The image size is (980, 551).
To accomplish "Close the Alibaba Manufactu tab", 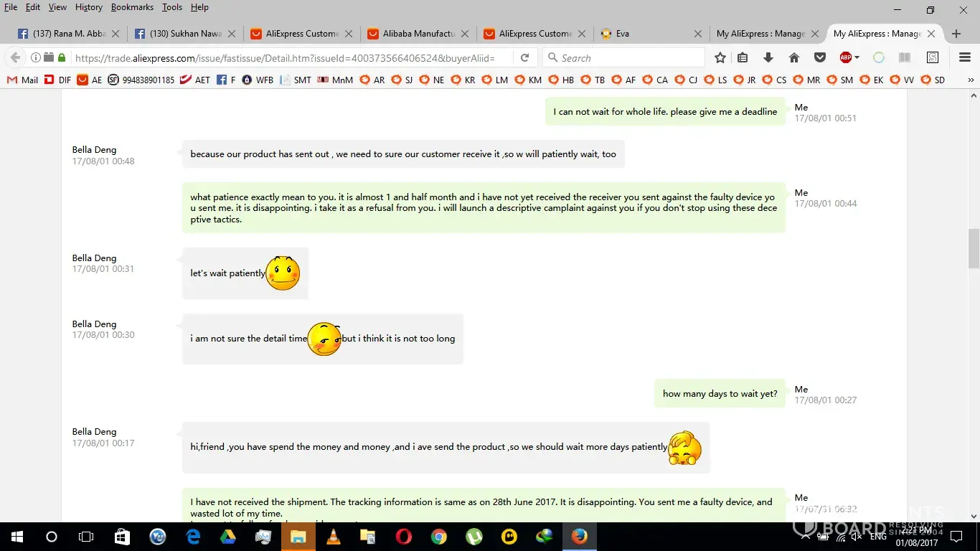I will (466, 34).
